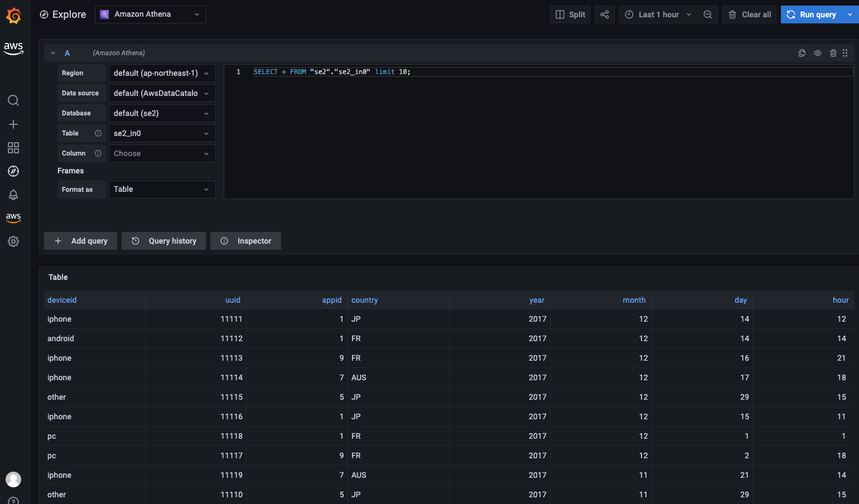The width and height of the screenshot is (859, 504).
Task: Open the Explore compass icon in sidebar
Action: tap(13, 171)
